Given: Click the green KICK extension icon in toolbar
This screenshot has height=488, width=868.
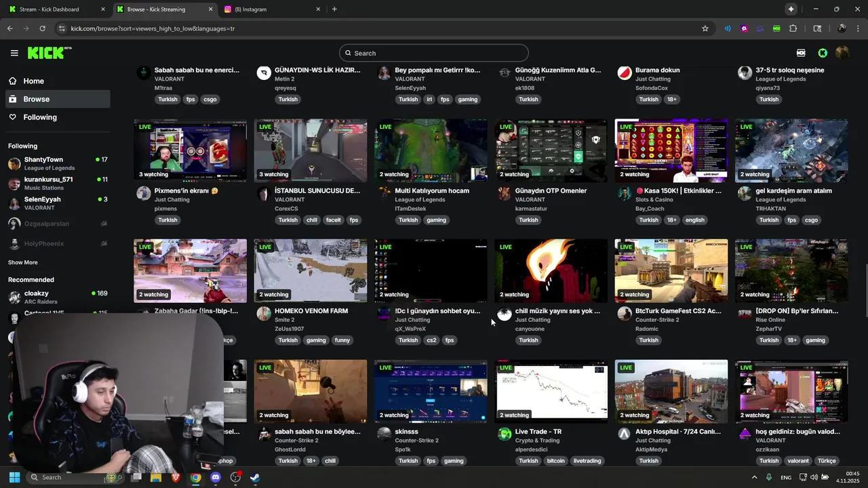Looking at the screenshot, I should (x=776, y=28).
